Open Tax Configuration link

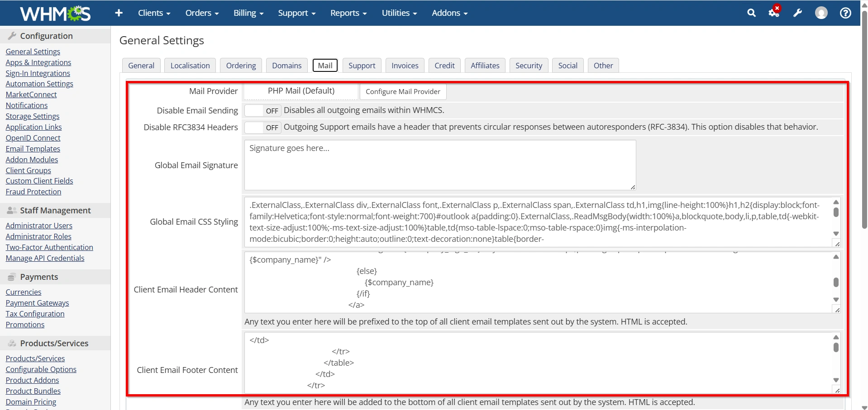35,314
